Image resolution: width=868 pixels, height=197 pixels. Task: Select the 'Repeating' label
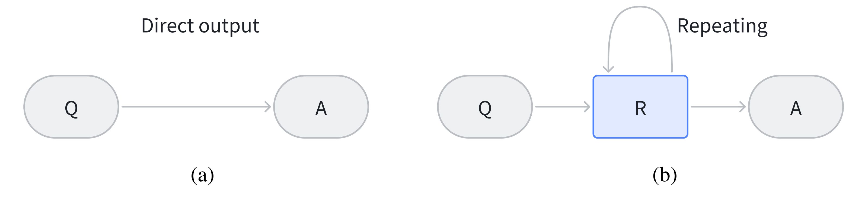pos(722,26)
